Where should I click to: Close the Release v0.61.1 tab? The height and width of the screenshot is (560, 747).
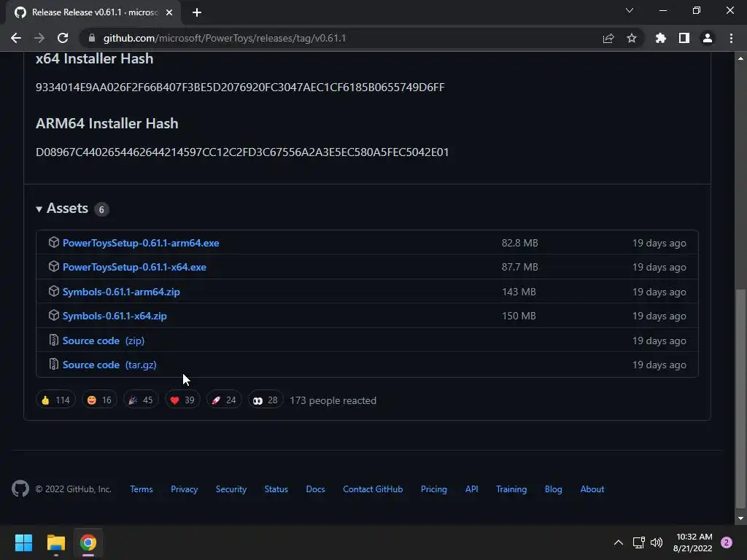point(169,12)
